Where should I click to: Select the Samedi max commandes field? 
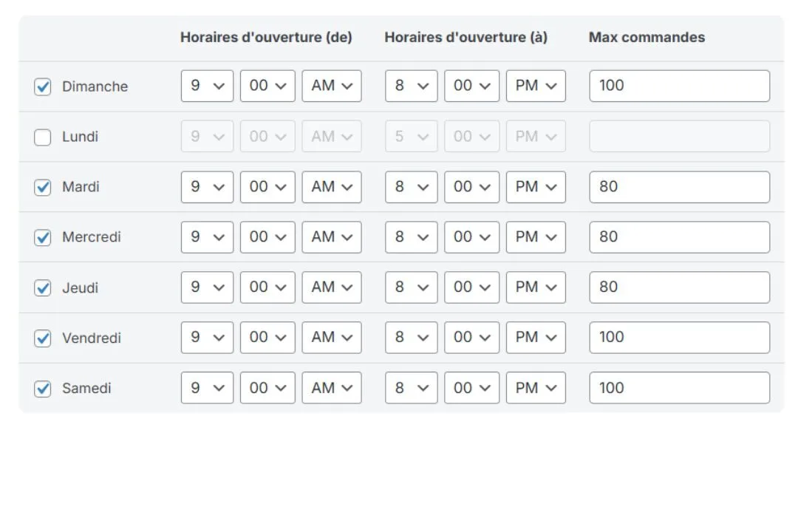point(680,388)
